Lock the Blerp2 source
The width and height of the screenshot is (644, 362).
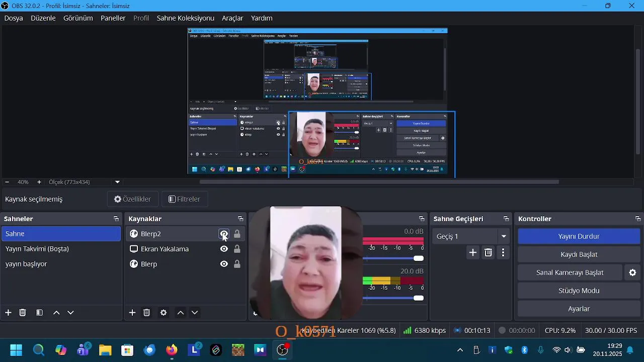(237, 234)
